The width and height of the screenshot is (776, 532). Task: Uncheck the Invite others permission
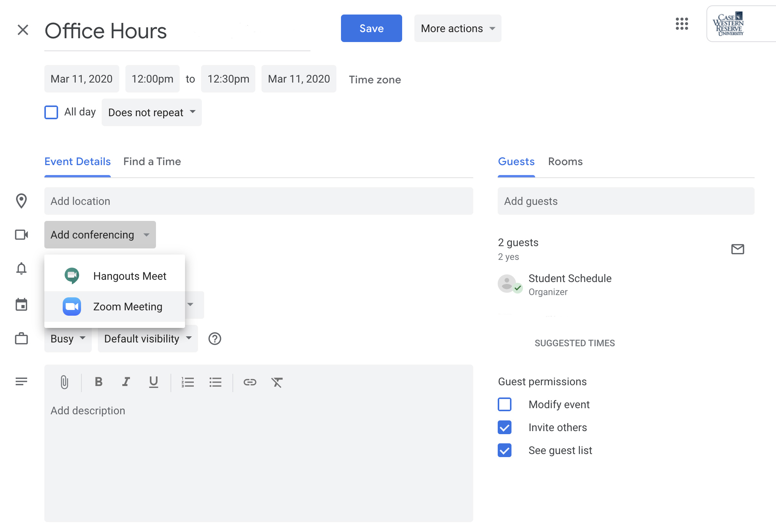click(505, 427)
